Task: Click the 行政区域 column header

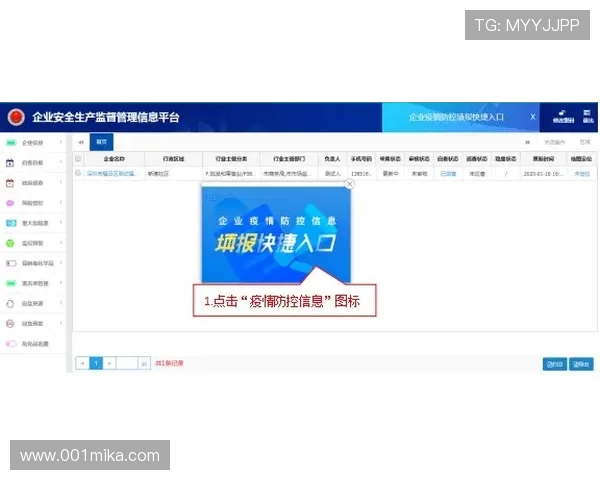Action: coord(173,159)
